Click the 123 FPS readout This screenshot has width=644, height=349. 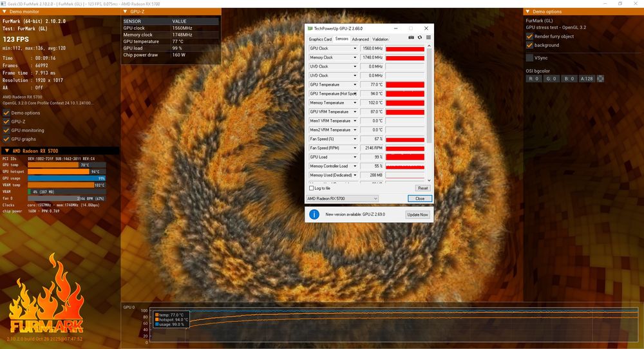pyautogui.click(x=16, y=39)
